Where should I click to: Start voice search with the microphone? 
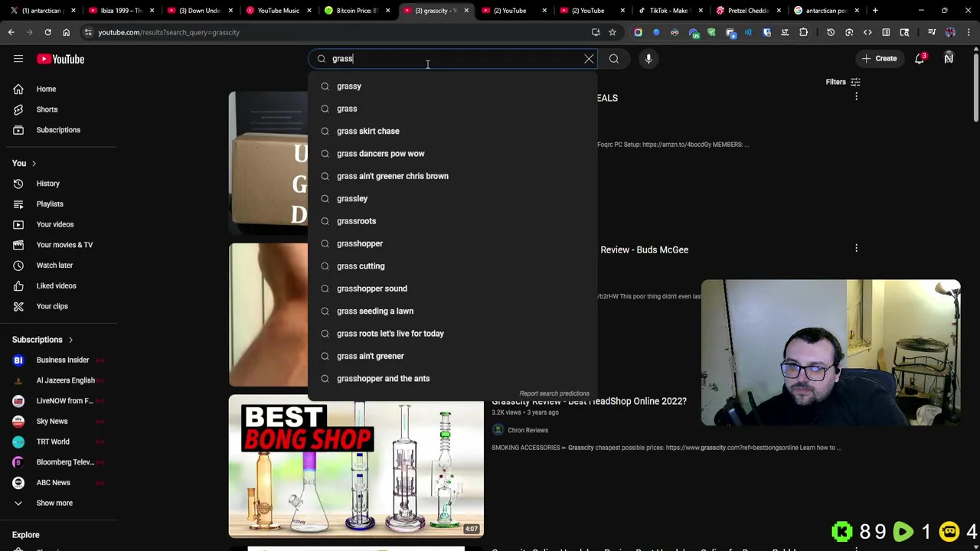coord(648,59)
